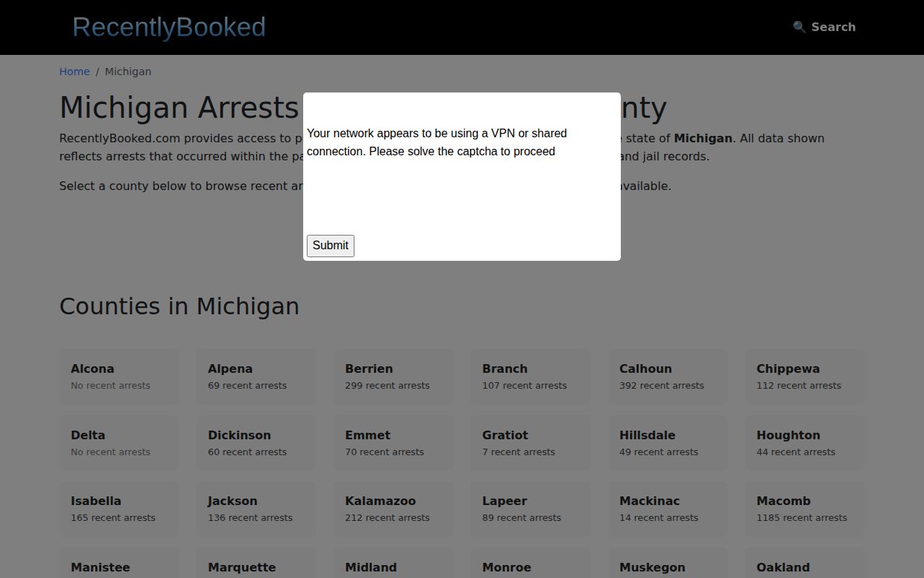Open the Delta county card
Viewport: 924px width, 578px height.
[x=119, y=443]
